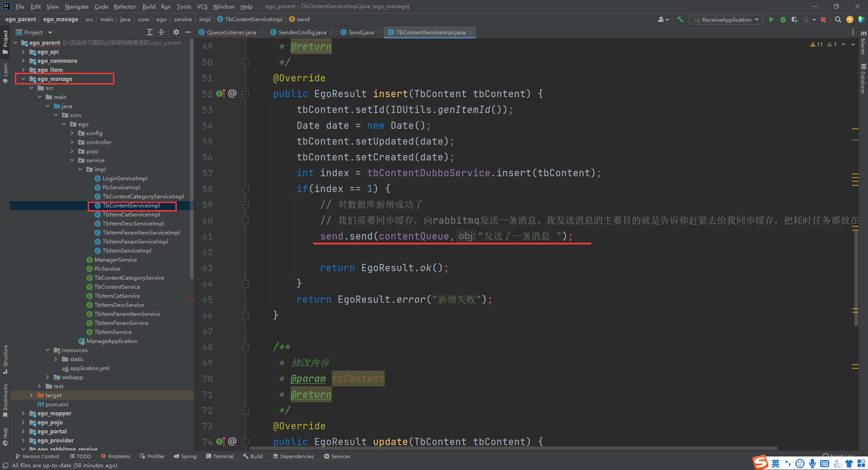The image size is (868, 470).
Task: Open the VCS menu
Action: (x=202, y=6)
